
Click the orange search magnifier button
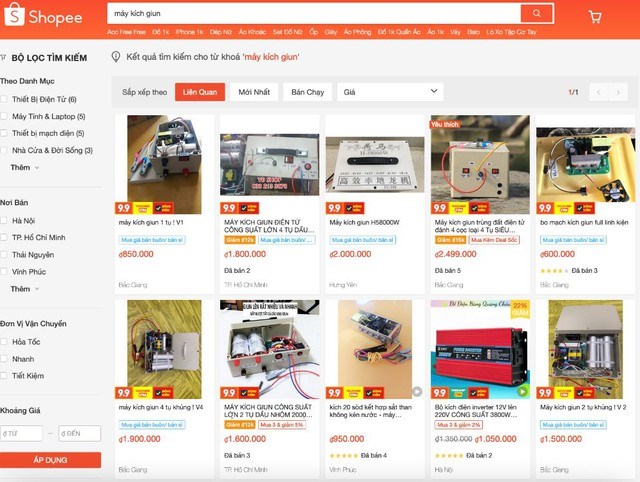click(537, 13)
